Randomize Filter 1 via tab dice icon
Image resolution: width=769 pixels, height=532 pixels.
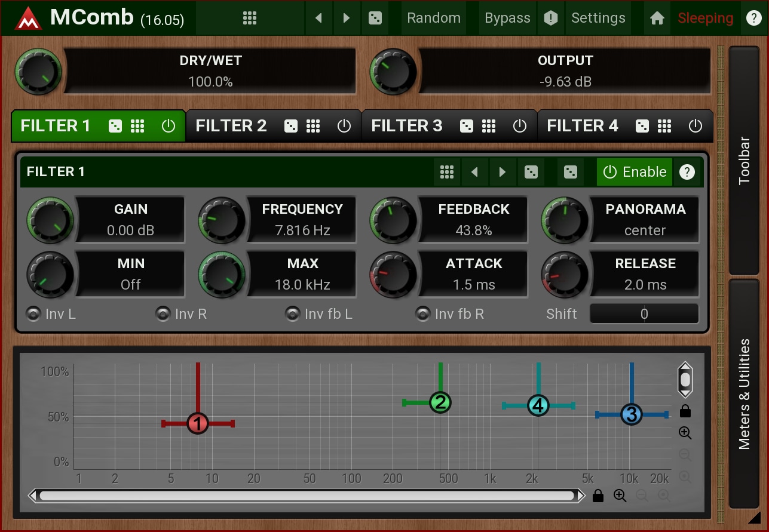click(115, 126)
